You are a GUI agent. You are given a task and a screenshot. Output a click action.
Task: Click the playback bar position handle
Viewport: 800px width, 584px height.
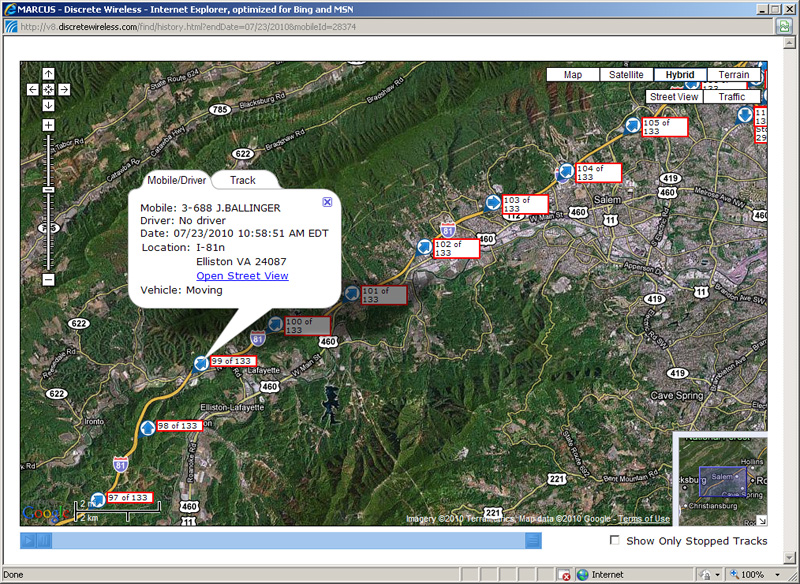533,541
